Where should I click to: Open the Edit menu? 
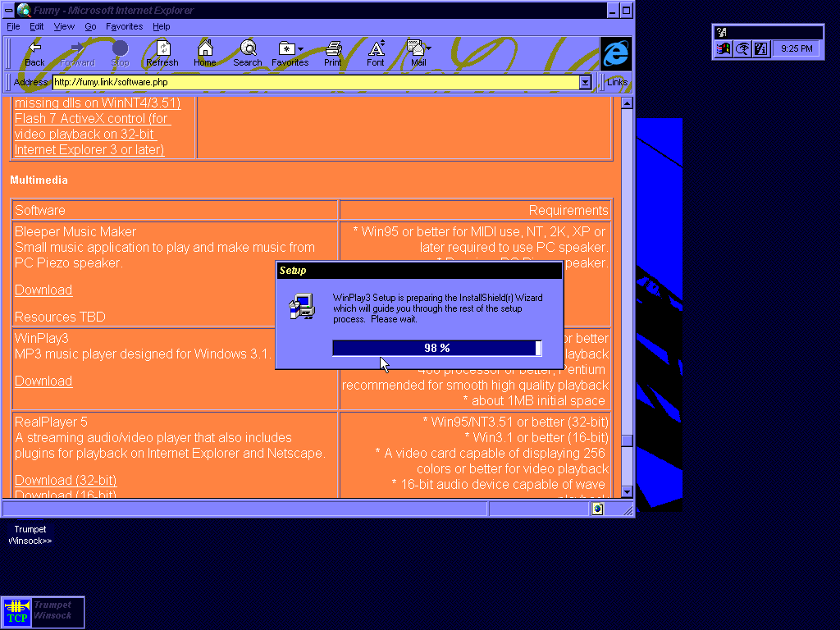(x=36, y=26)
